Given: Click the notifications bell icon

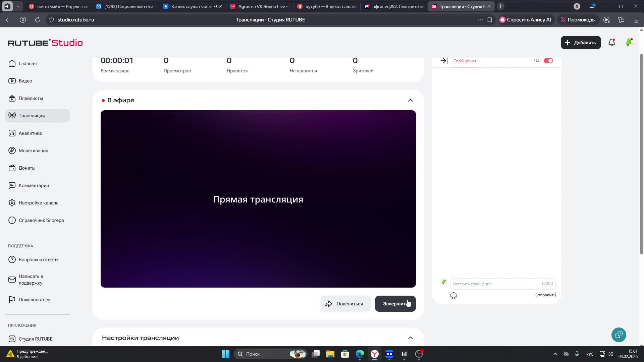Looking at the screenshot, I should coord(611,43).
